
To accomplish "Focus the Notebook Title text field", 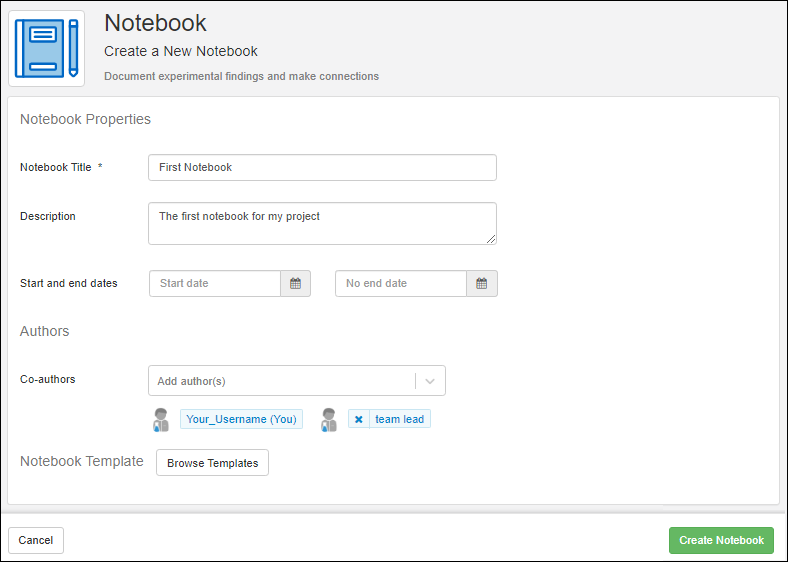I will click(x=322, y=168).
